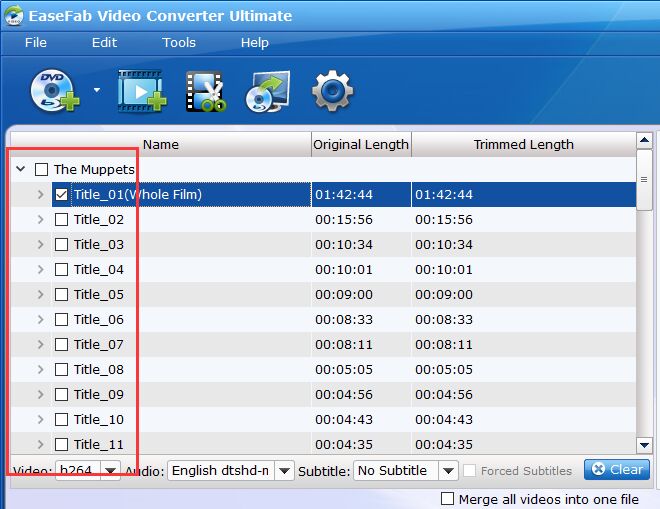The height and width of the screenshot is (509, 660).
Task: Click original length 00:15:56 cell
Action: coord(344,219)
